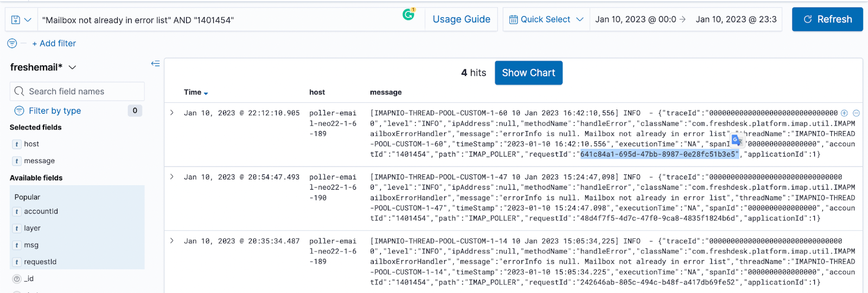Change the freshemail* index pattern
This screenshot has width=868, height=293.
point(43,67)
